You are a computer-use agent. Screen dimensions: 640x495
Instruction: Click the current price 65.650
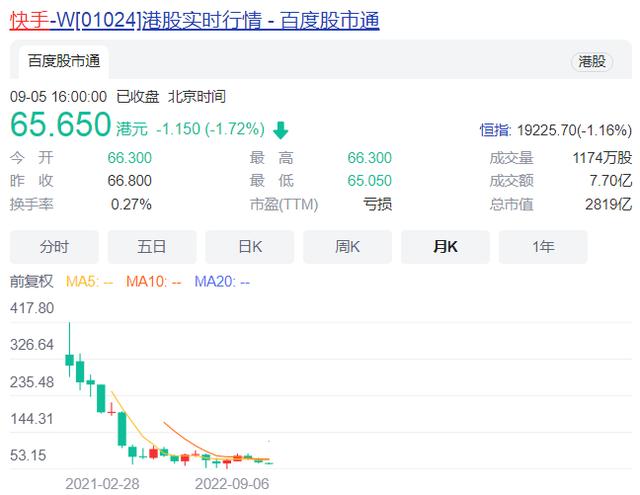(60, 124)
